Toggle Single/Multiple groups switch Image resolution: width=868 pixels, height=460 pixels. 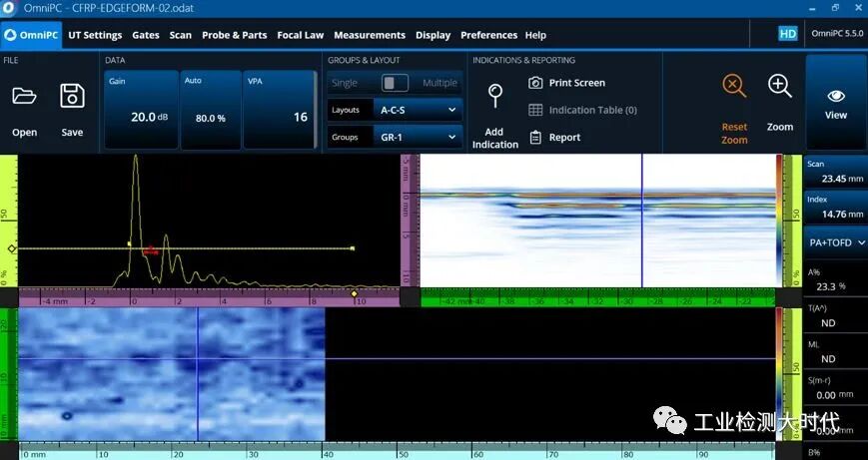point(395,83)
